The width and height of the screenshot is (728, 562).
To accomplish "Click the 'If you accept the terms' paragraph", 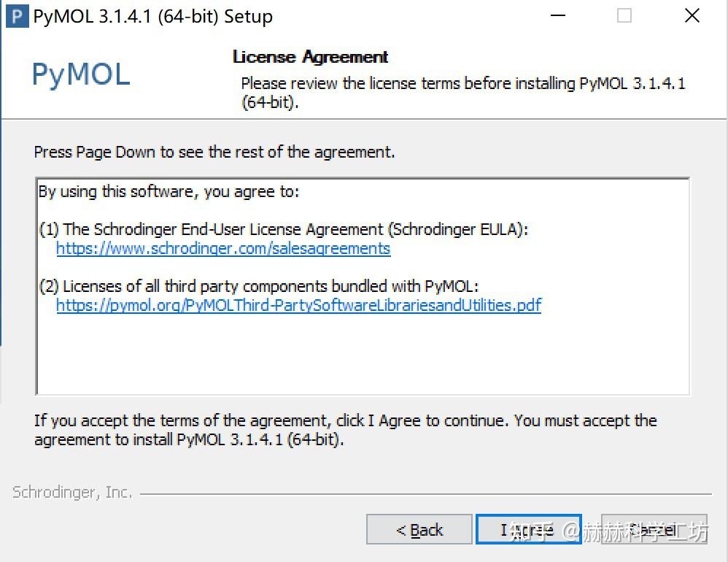I will click(x=345, y=421).
